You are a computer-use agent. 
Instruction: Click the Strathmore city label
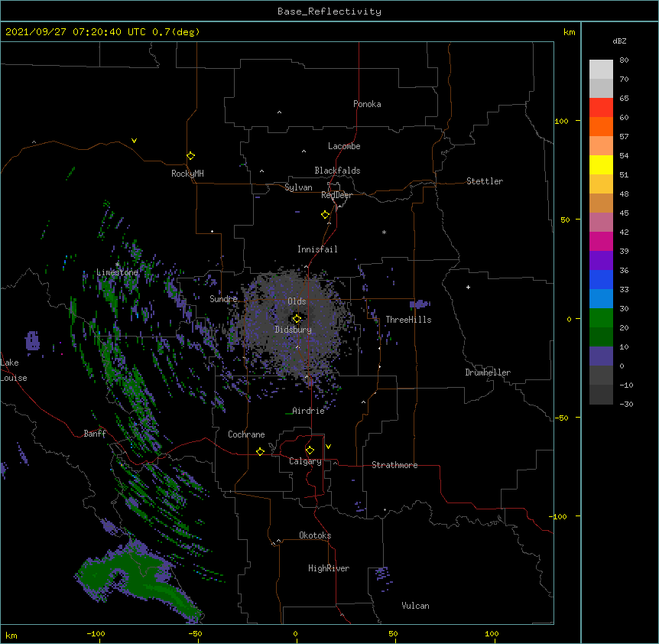coord(394,465)
